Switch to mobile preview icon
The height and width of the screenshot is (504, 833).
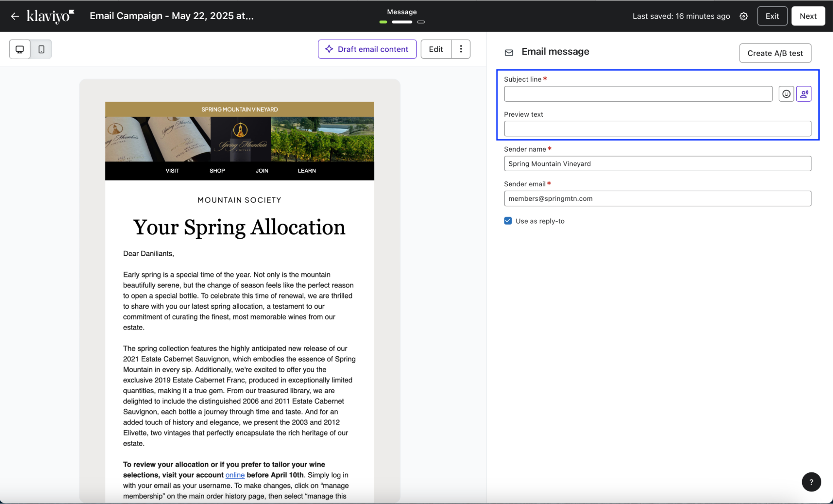(41, 49)
